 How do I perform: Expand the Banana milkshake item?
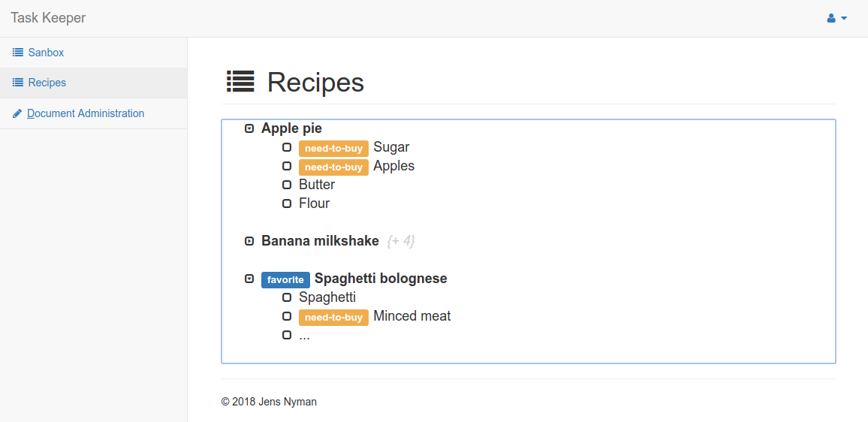249,241
